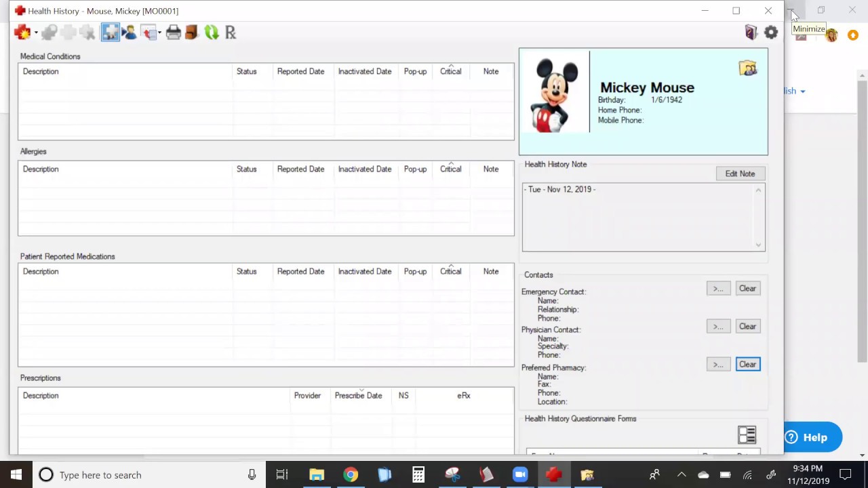Clear the Physician Contact

(747, 327)
